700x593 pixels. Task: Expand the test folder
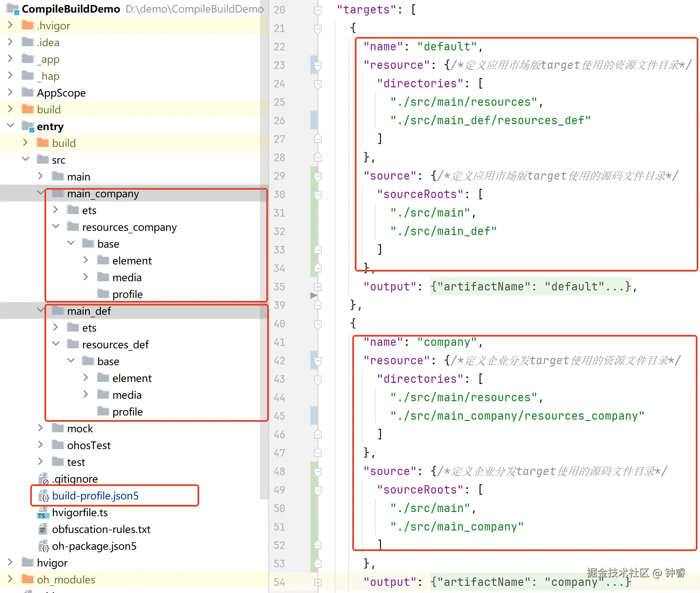tap(40, 462)
